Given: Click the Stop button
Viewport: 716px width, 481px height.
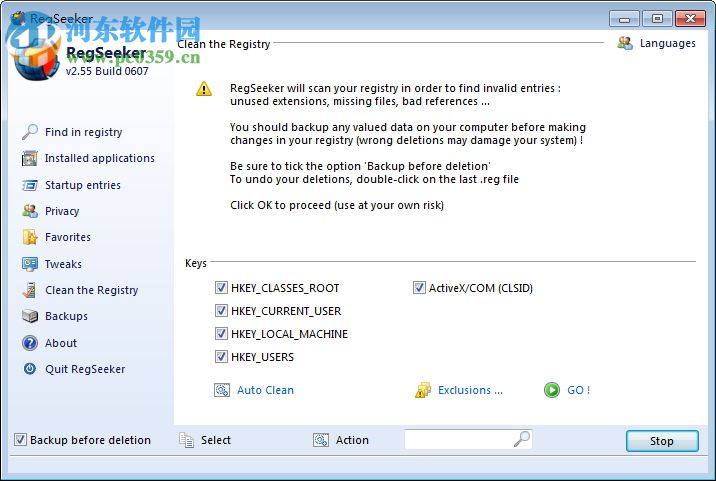Looking at the screenshot, I should [662, 441].
